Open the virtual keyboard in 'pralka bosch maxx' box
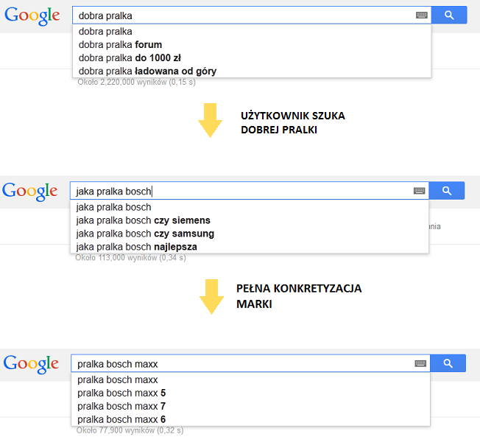This screenshot has height=448, width=480. click(420, 363)
